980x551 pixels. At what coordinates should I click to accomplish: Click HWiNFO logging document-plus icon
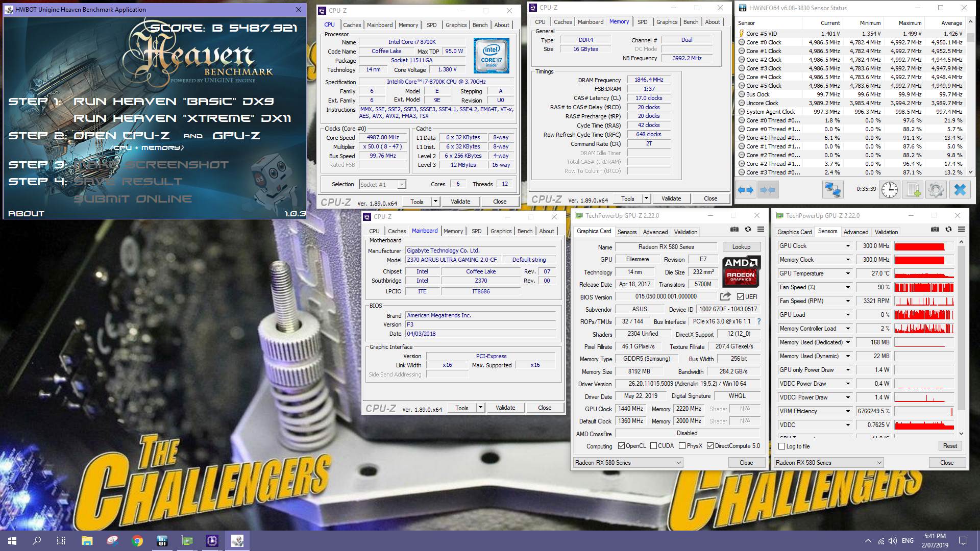(x=913, y=190)
